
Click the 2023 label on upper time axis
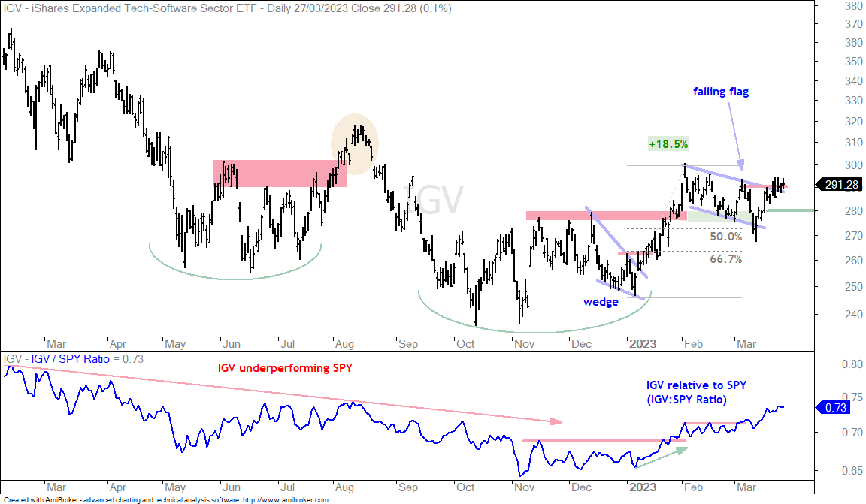(x=643, y=343)
